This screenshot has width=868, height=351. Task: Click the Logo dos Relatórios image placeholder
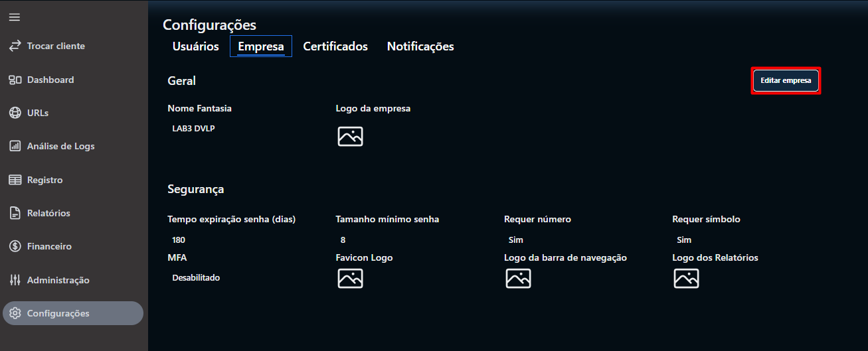[686, 279]
